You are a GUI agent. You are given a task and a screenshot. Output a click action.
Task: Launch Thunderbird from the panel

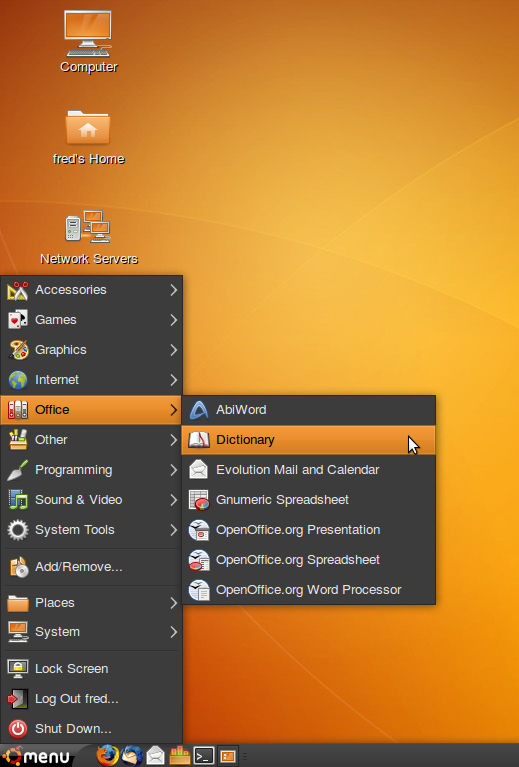[x=132, y=756]
